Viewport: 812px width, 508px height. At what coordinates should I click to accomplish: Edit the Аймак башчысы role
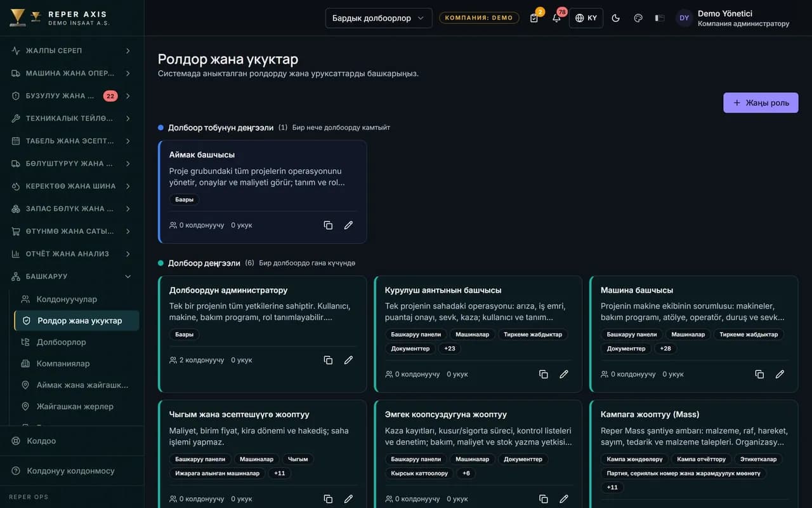348,225
